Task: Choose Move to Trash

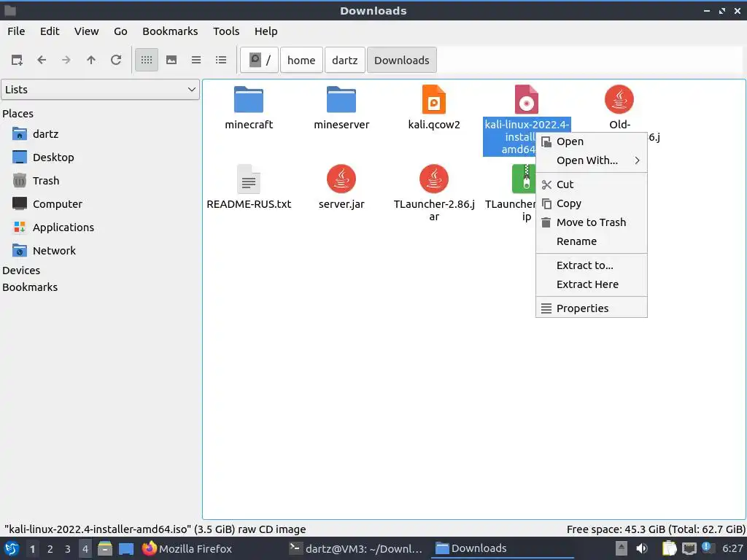Action: point(591,222)
